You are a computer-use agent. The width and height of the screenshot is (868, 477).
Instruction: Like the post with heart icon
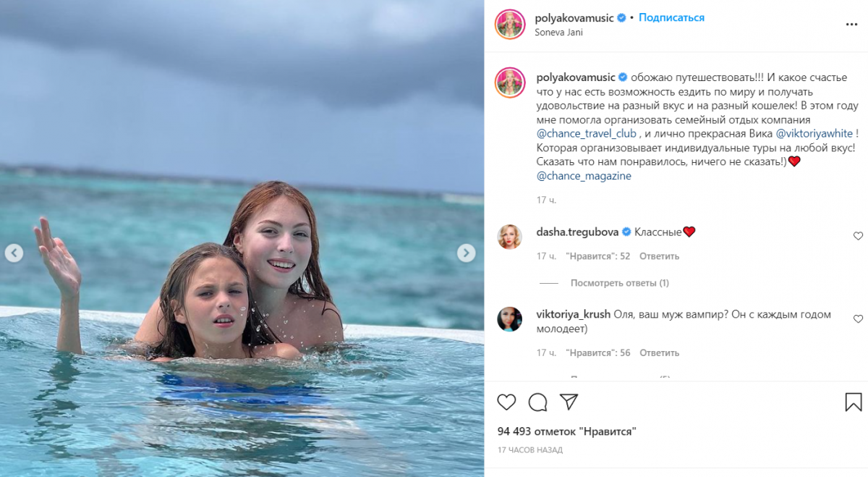coord(506,402)
